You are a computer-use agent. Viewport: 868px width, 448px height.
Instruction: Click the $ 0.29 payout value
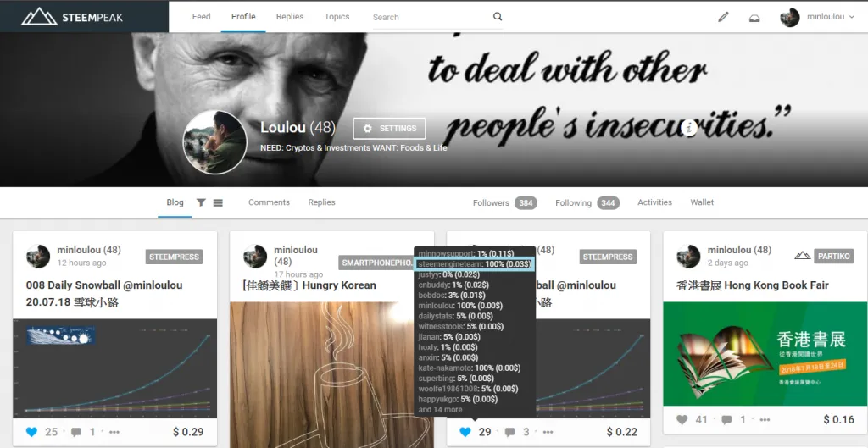click(188, 432)
